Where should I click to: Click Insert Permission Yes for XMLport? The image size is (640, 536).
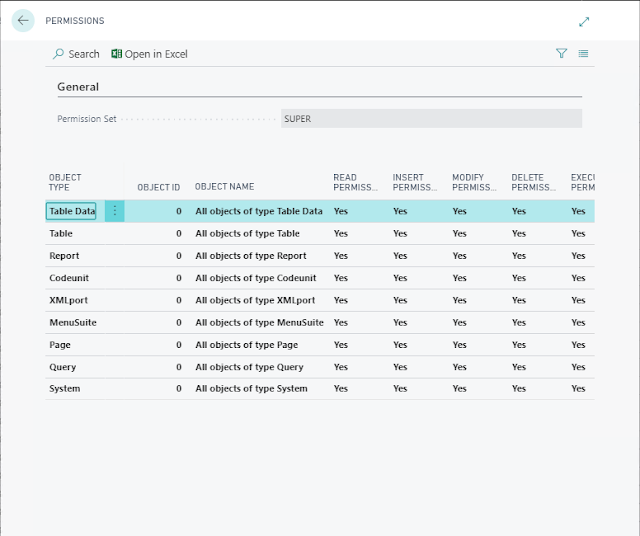[x=400, y=300]
